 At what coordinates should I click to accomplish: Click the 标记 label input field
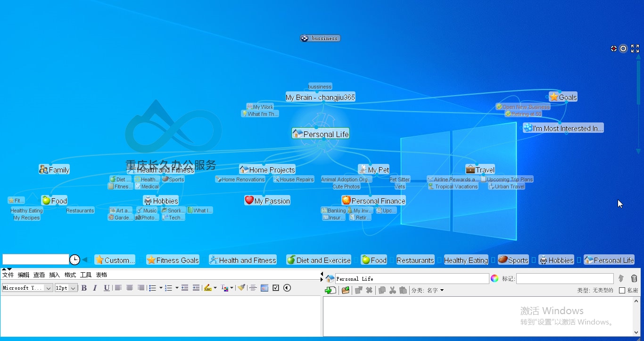565,279
